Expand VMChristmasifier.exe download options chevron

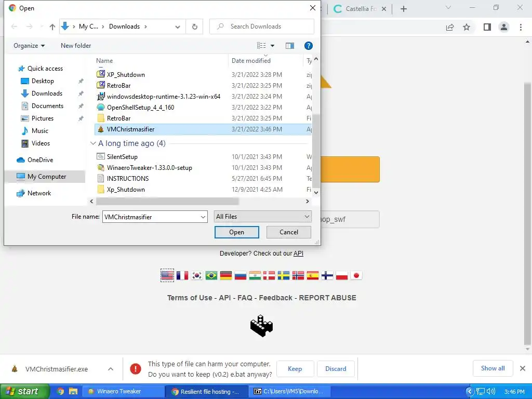coord(111,369)
